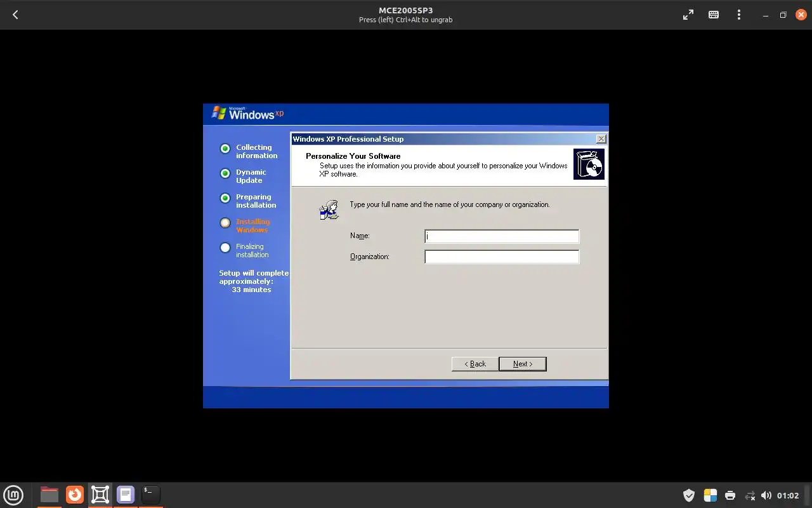812x508 pixels.
Task: Open the terminal from the taskbar
Action: pyautogui.click(x=151, y=495)
